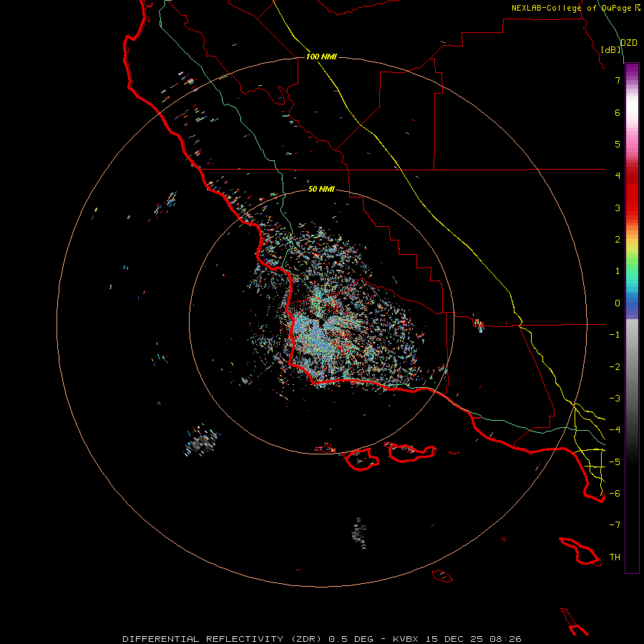Click the -4 value on color scale

click(615, 430)
